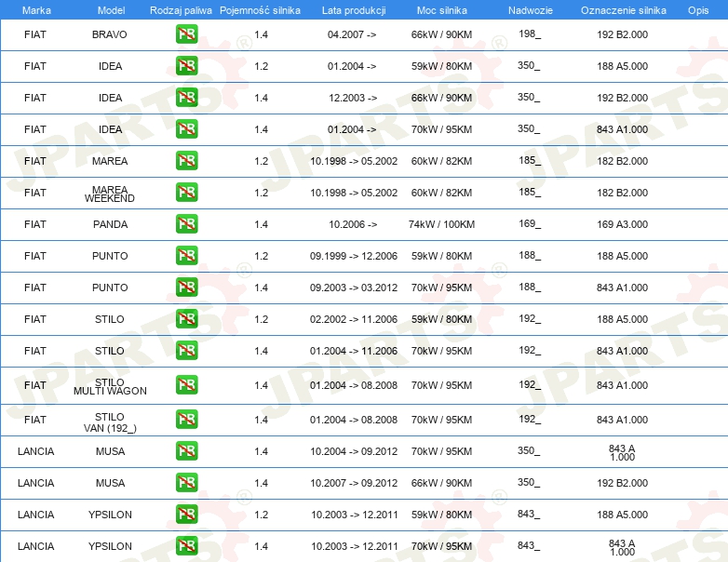728x562 pixels.
Task: Click the fuel icon for YPSILON 1.4 row
Action: (x=186, y=545)
